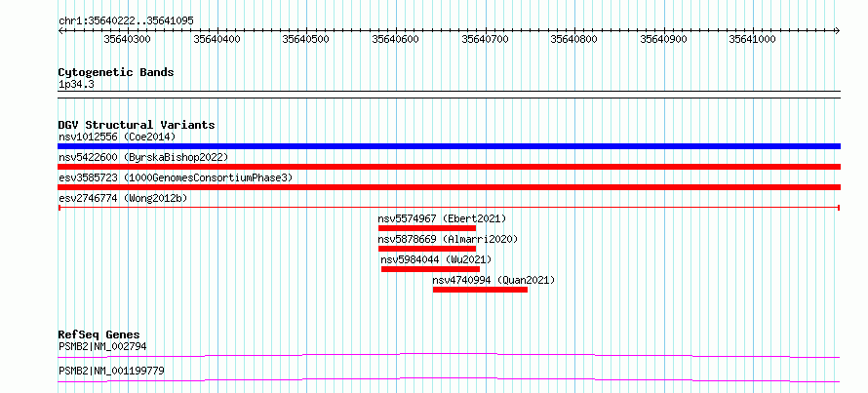868x393 pixels.
Task: Click ruler position 35640300
Action: 128,39
